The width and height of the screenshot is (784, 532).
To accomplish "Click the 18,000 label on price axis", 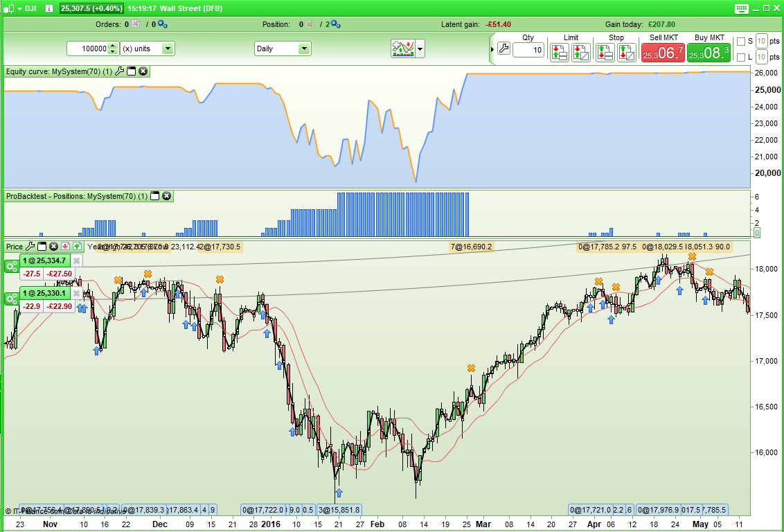I will pyautogui.click(x=767, y=269).
